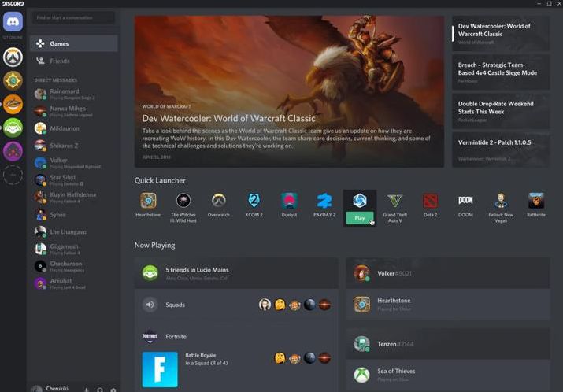Launch The Witcher III: Wild Hunt from Quick Launcher
The width and height of the screenshot is (563, 392).
[x=183, y=201]
